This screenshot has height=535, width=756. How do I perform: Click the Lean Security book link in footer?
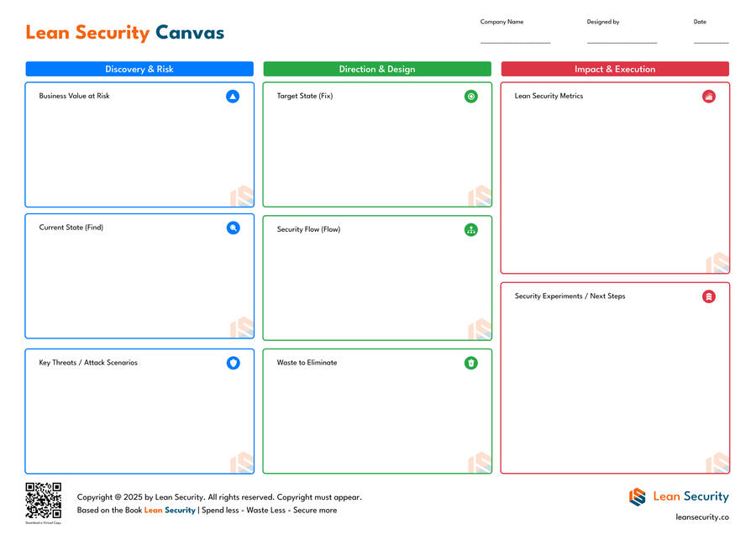click(170, 510)
